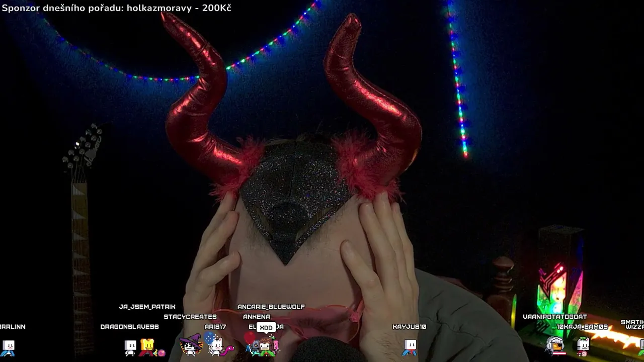Select the 10KAJA_BAM09 viewer name

(x=582, y=327)
